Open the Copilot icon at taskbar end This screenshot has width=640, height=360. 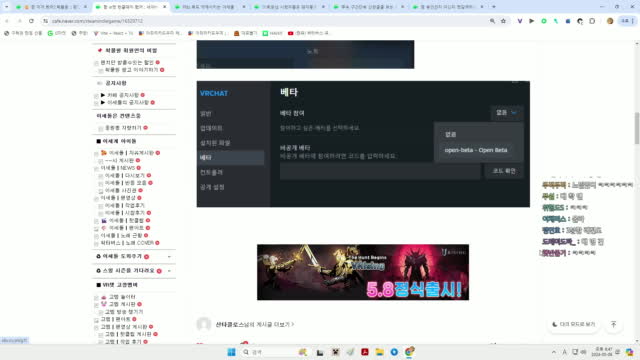(x=629, y=352)
